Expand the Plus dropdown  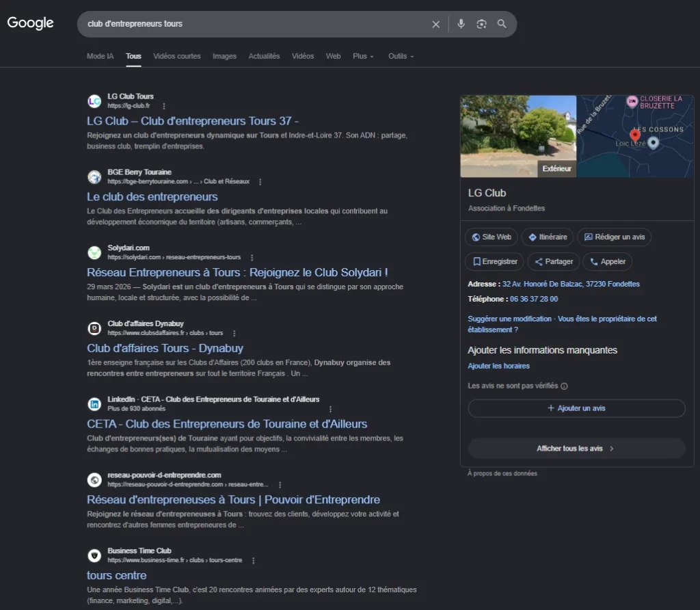[363, 56]
